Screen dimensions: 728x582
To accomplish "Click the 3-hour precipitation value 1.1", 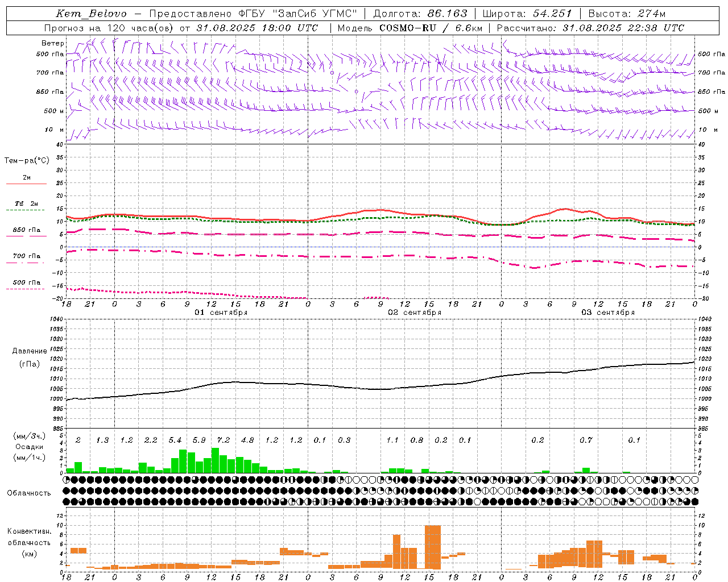I will (x=392, y=440).
